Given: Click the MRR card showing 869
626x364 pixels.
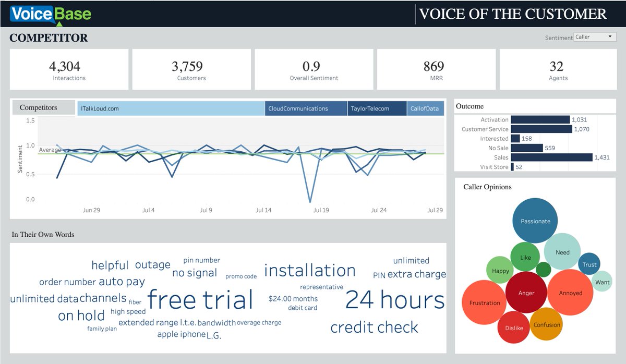Looking at the screenshot, I should 435,69.
